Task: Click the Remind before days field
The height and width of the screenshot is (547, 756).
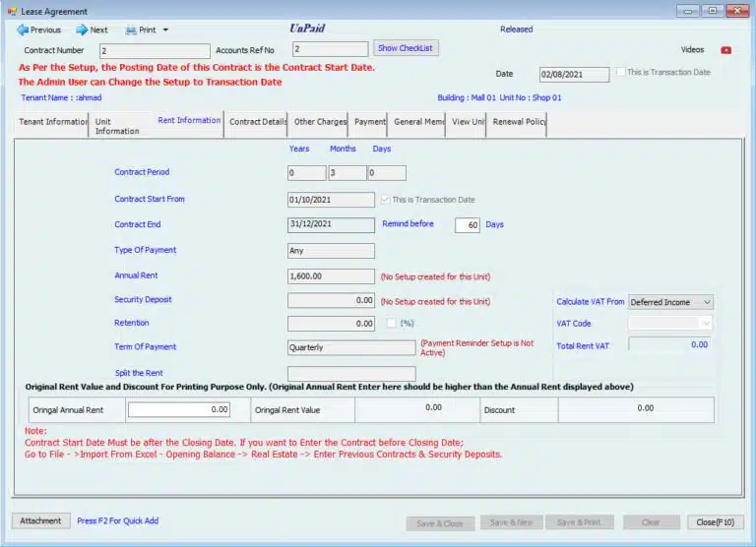Action: click(468, 225)
